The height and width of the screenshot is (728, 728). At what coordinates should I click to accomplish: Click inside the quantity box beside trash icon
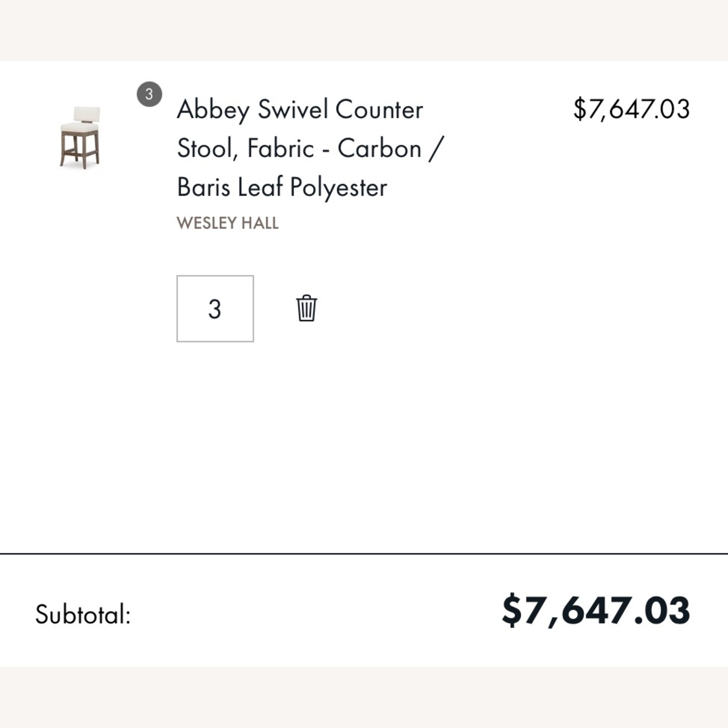[x=215, y=309]
